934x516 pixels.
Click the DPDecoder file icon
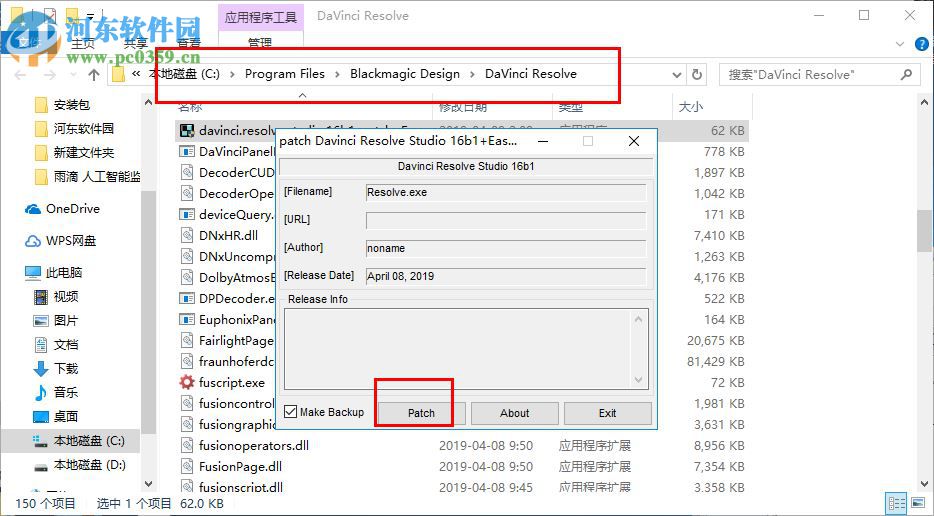coord(187,298)
